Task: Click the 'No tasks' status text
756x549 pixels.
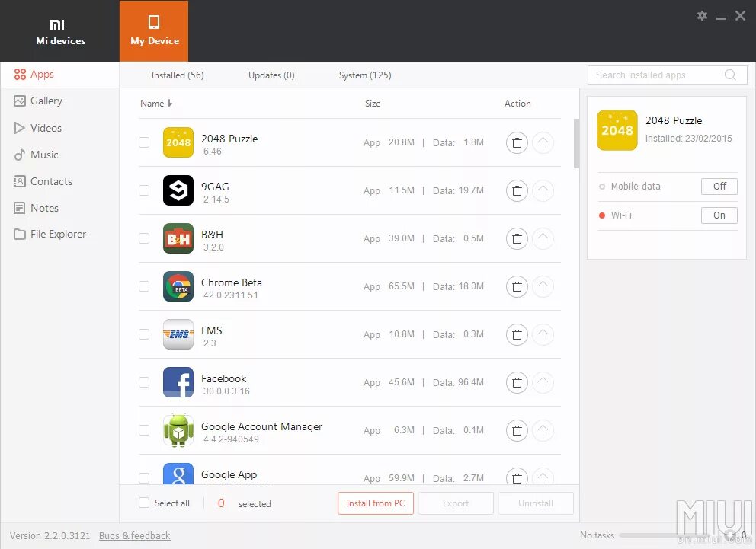Action: 597,535
